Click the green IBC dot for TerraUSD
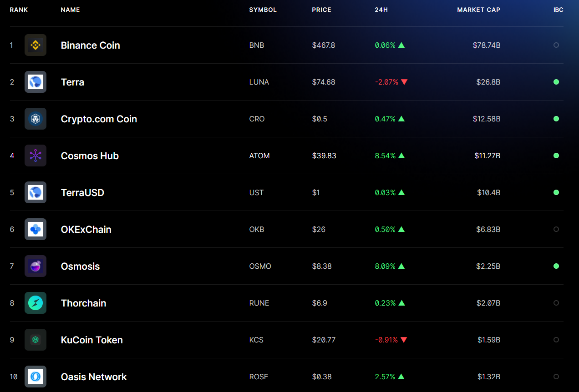 coord(556,192)
